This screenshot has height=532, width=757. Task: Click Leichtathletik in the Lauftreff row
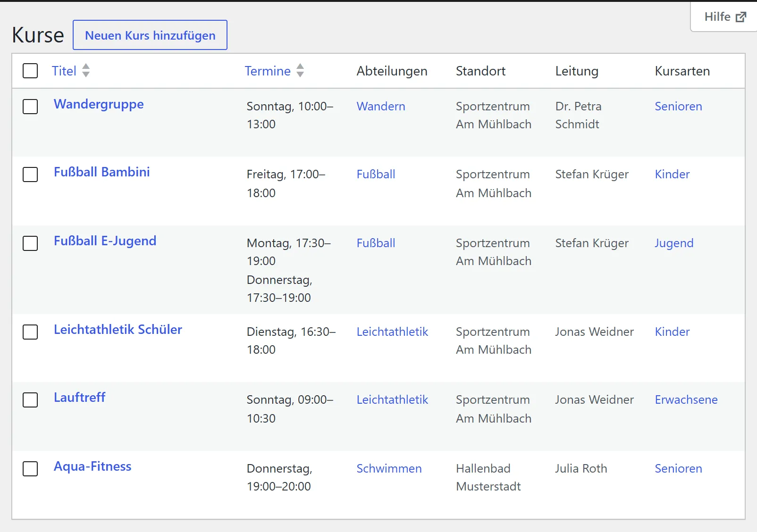pos(392,400)
